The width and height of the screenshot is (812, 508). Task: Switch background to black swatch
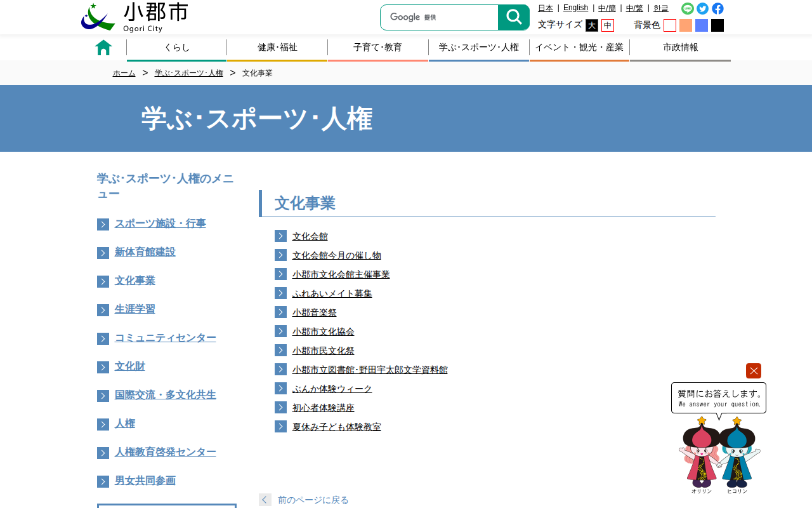click(x=717, y=25)
